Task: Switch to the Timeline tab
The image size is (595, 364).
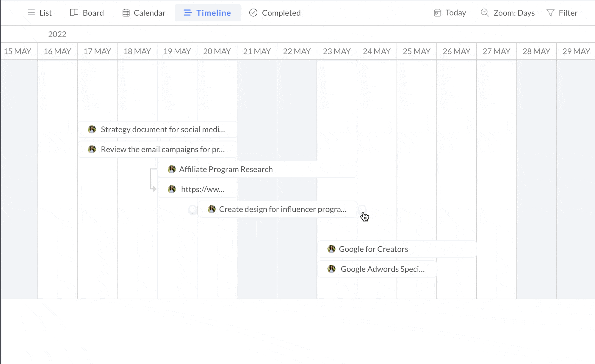Action: coord(208,13)
